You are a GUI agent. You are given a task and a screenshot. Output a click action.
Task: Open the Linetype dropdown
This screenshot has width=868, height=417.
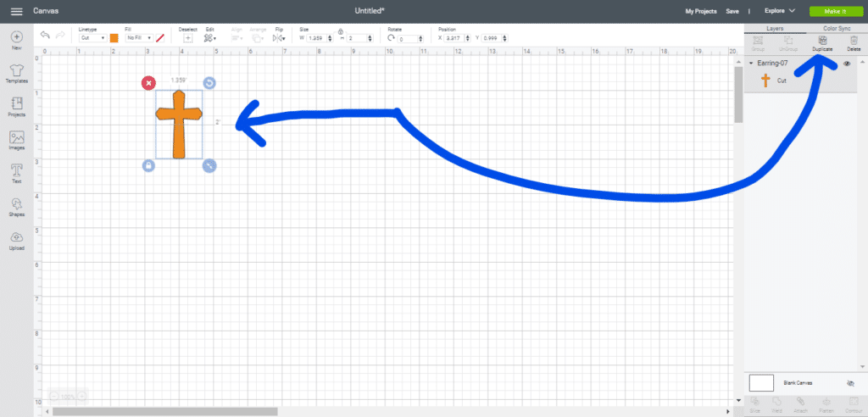[92, 38]
